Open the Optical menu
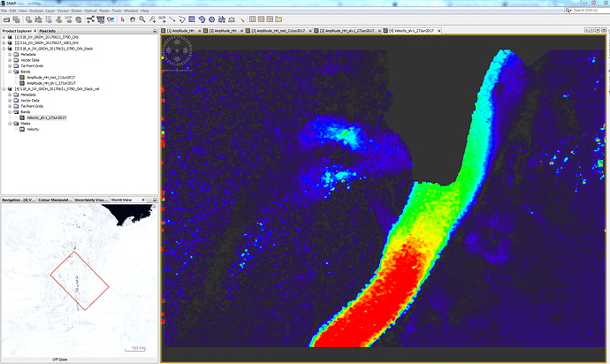This screenshot has width=610, height=364. coord(90,11)
